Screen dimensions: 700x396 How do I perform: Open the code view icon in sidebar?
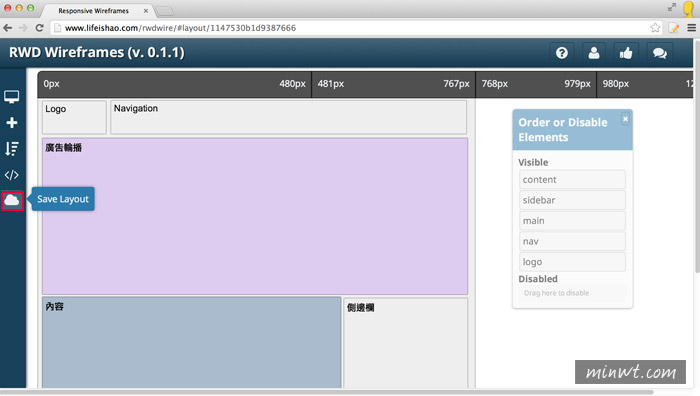pos(12,175)
